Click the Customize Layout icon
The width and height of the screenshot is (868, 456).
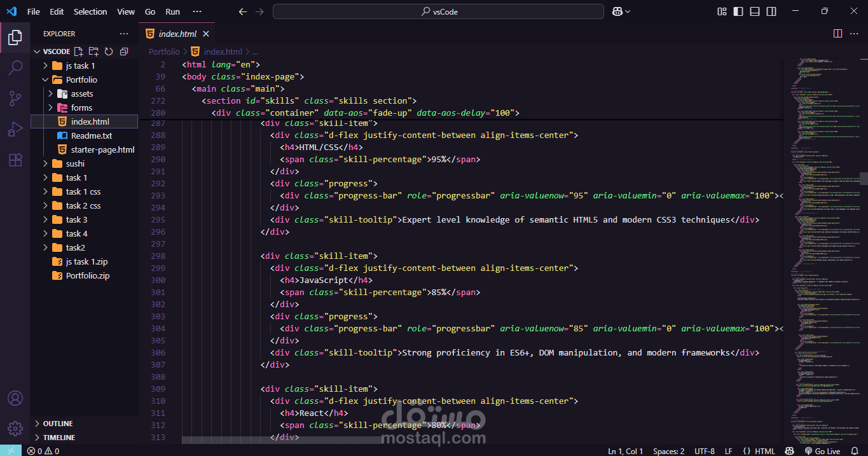point(722,11)
